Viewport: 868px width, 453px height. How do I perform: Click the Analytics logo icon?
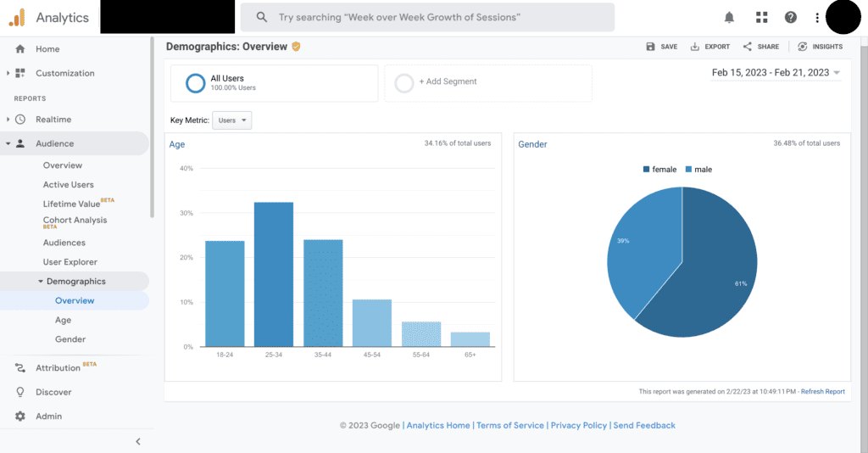[x=17, y=17]
